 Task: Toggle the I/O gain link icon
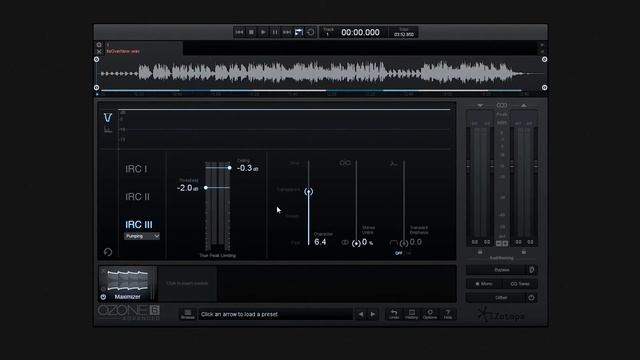click(502, 105)
